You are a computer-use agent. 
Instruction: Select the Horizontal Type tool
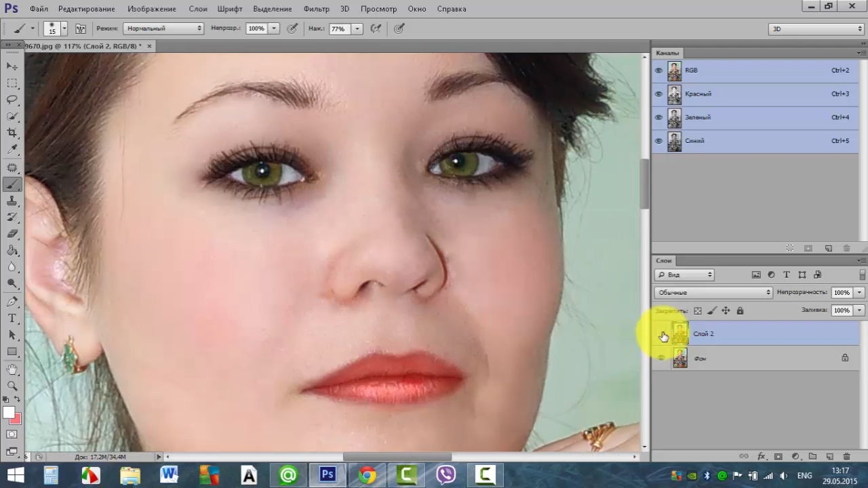[12, 319]
